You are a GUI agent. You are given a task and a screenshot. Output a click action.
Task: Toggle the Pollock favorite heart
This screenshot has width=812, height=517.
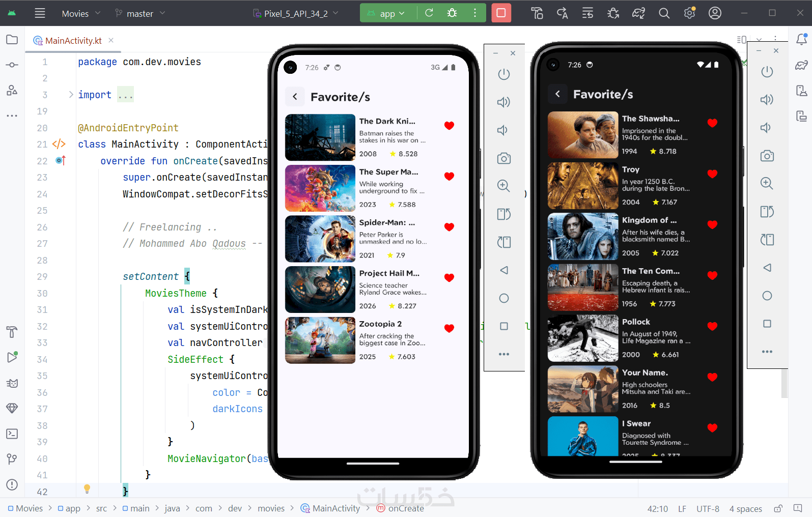point(712,326)
